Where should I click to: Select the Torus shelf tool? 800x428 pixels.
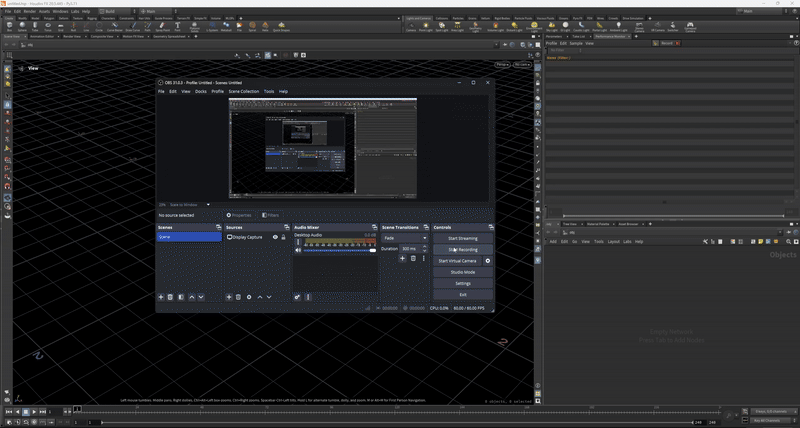[48, 26]
